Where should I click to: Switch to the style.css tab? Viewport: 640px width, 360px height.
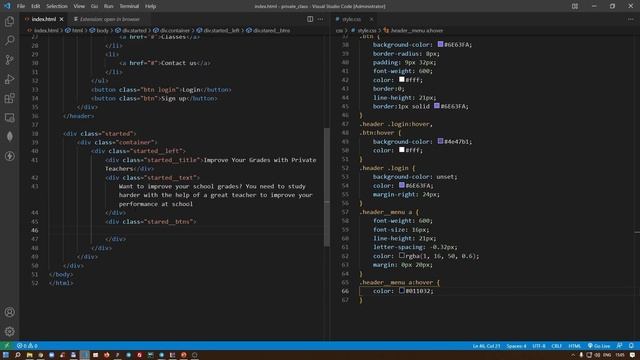[x=351, y=19]
